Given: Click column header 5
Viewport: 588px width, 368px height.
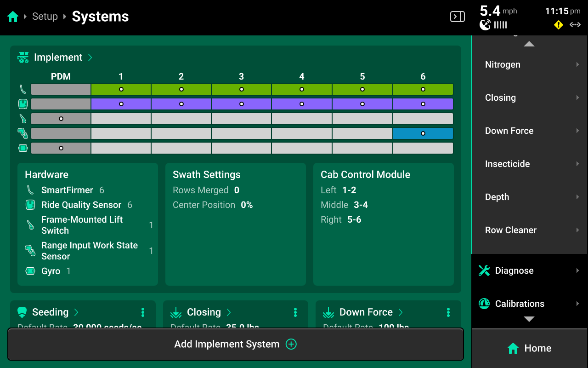Looking at the screenshot, I should pos(362,76).
